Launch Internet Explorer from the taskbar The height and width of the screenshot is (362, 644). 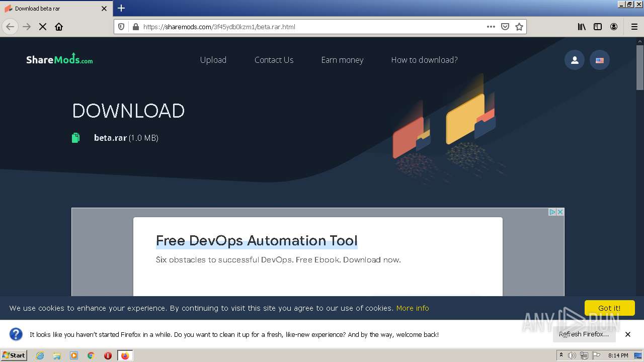pyautogui.click(x=40, y=355)
